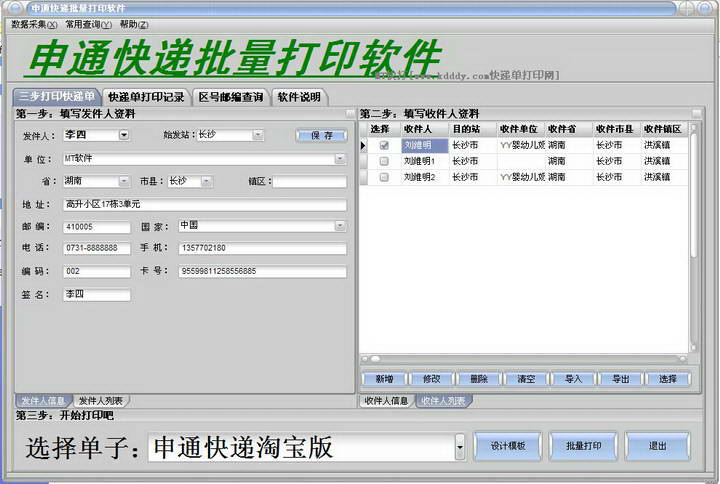The image size is (720, 484).
Task: Click the highlighted 刘維明 recipient cell
Action: click(425, 146)
